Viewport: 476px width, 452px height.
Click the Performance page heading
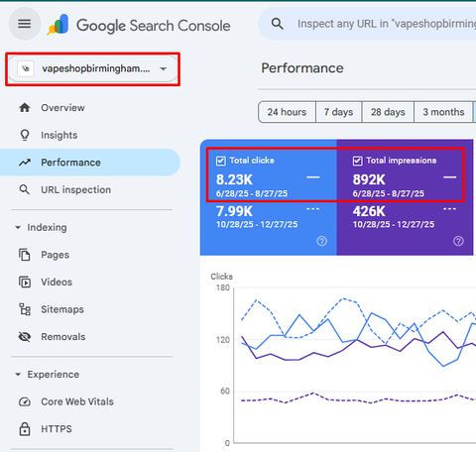[302, 68]
